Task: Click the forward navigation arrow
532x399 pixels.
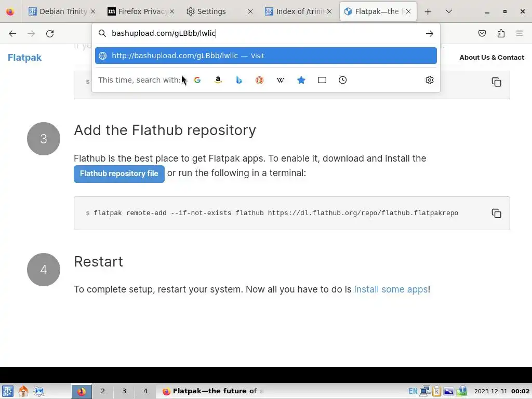Action: click(x=31, y=33)
